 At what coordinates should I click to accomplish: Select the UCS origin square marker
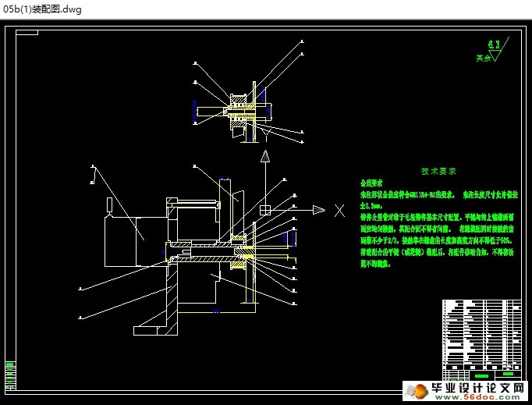(x=265, y=209)
